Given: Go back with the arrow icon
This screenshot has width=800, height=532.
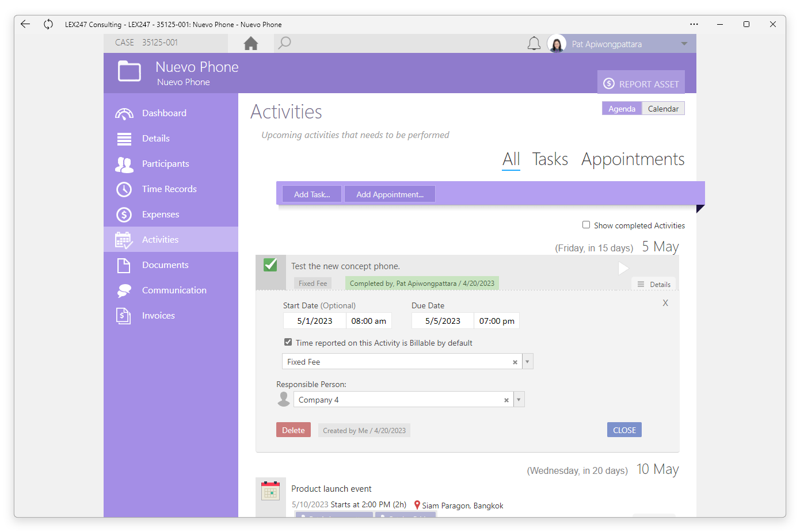Looking at the screenshot, I should pyautogui.click(x=25, y=24).
